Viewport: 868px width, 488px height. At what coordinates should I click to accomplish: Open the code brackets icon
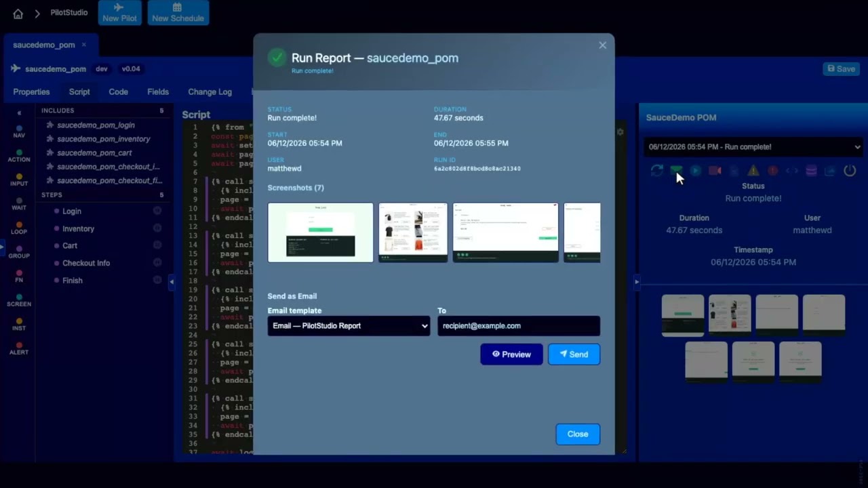pos(791,171)
